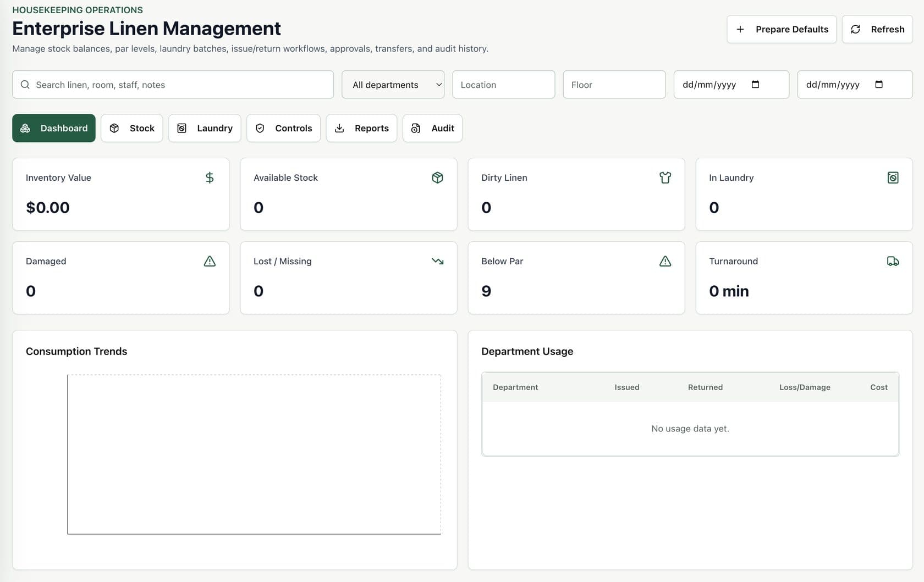Click the Enterprise Linen Management title
The width and height of the screenshot is (924, 582).
(x=146, y=28)
